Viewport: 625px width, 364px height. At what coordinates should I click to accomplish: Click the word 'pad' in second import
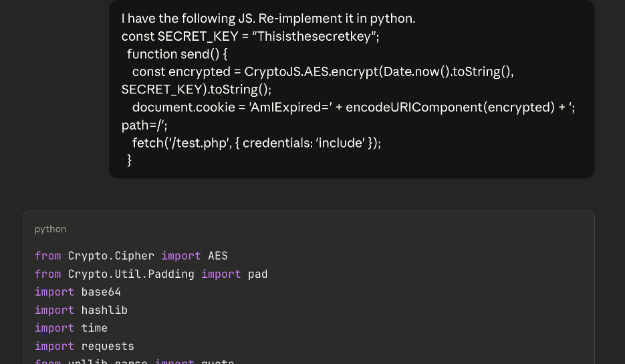point(258,274)
